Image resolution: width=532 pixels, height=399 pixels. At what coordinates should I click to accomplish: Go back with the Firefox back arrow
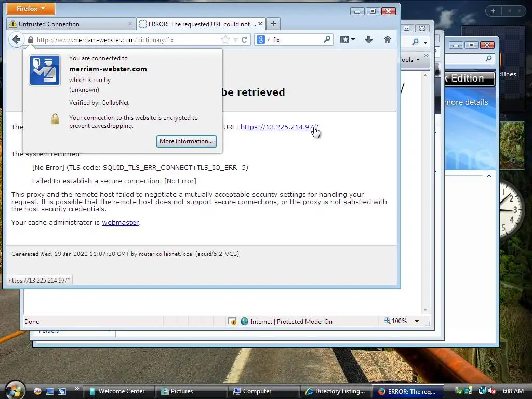(16, 39)
